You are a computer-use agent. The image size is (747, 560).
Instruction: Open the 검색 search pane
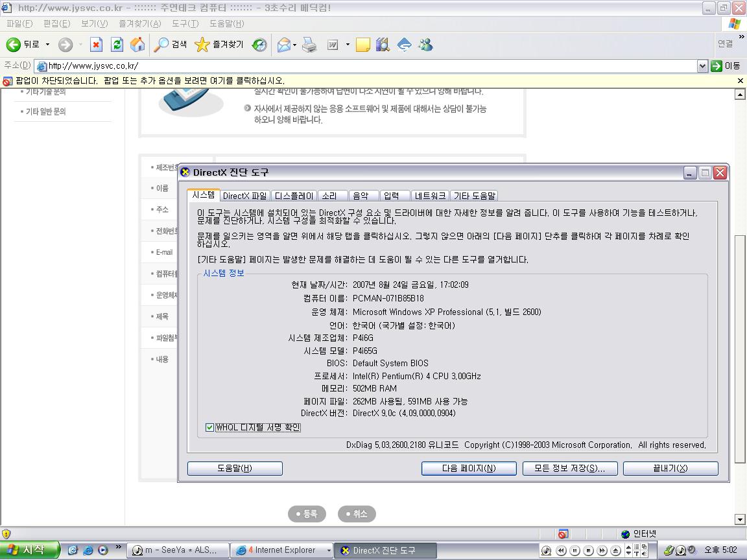(x=170, y=45)
